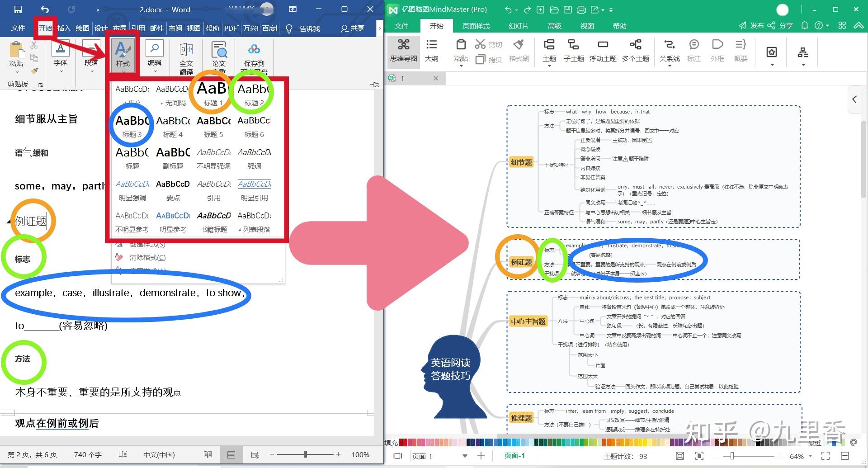The width and height of the screenshot is (868, 468).
Task: Open the 文件 menu in Word
Action: [18, 28]
